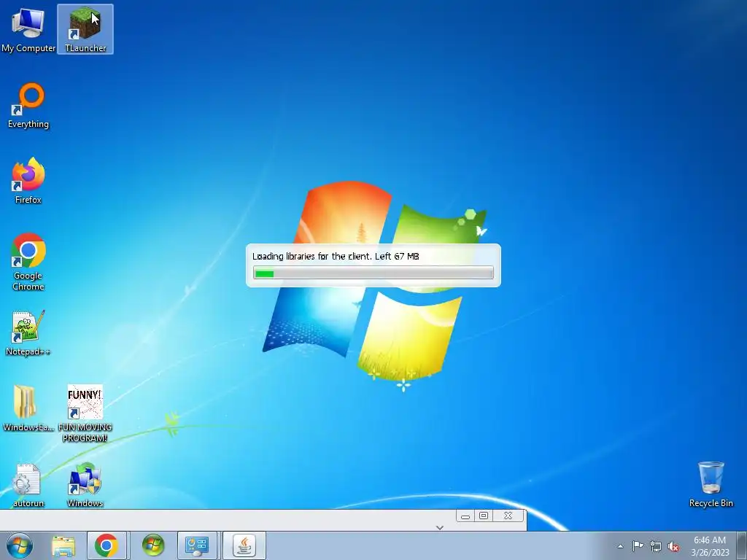The width and height of the screenshot is (747, 560).
Task: Minimize the bottom docked window
Action: coord(465,516)
